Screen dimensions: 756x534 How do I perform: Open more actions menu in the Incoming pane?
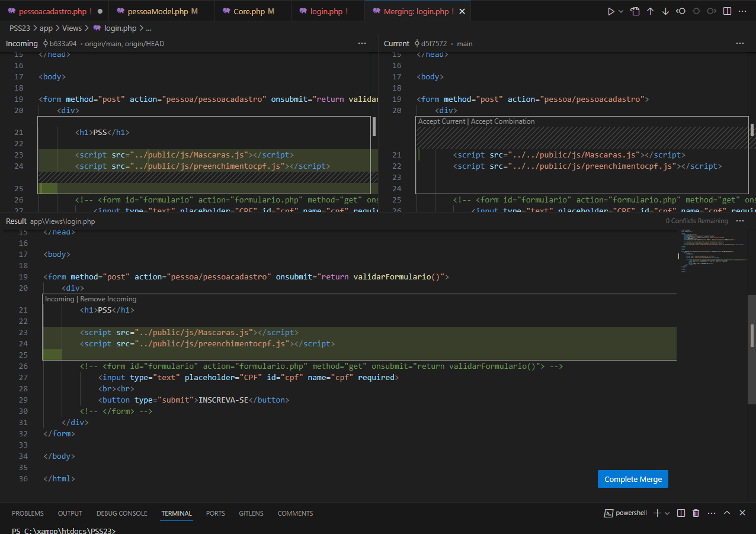(x=362, y=43)
